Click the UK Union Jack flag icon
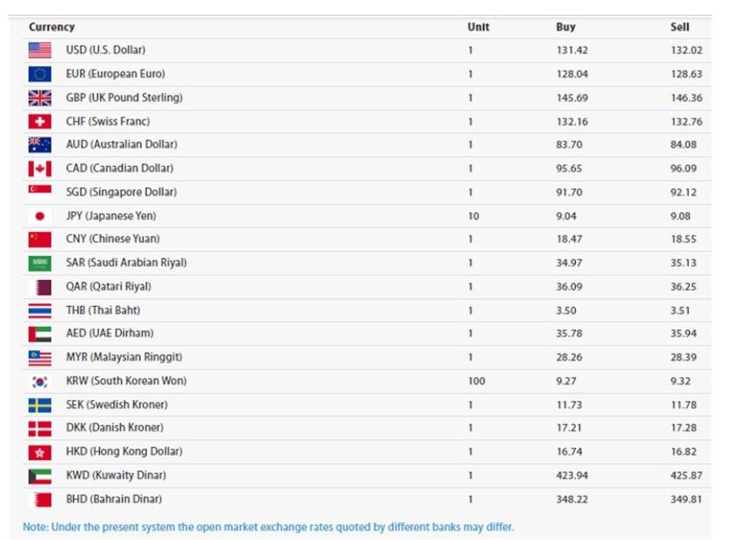The height and width of the screenshot is (540, 756). (x=40, y=97)
